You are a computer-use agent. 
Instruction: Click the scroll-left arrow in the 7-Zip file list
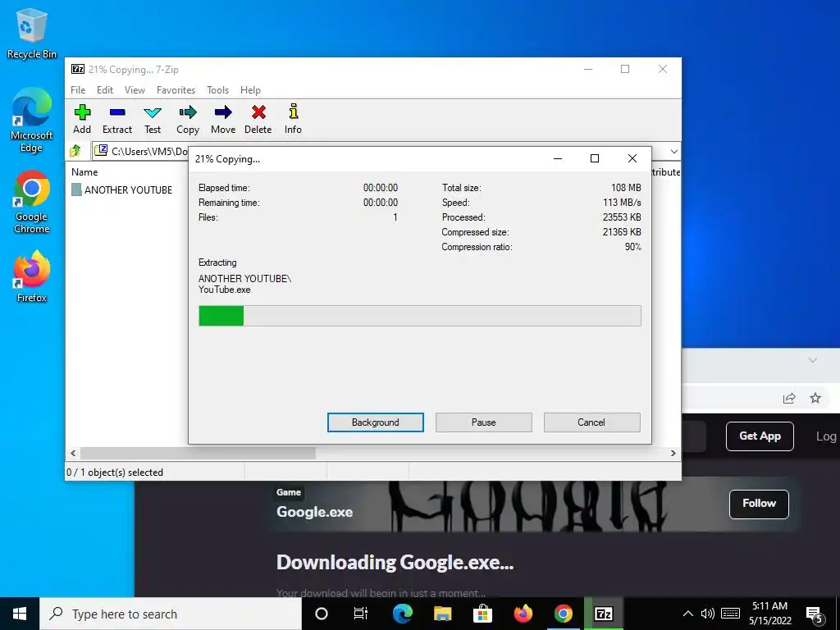(73, 453)
